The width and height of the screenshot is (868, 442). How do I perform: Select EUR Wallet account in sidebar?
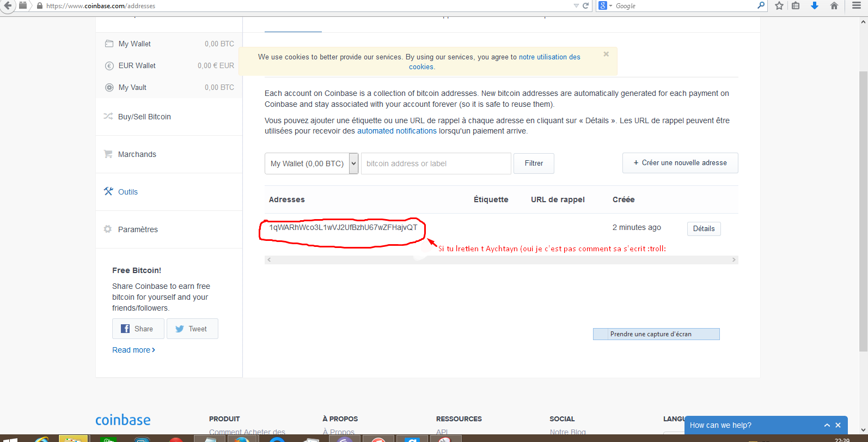coord(169,65)
